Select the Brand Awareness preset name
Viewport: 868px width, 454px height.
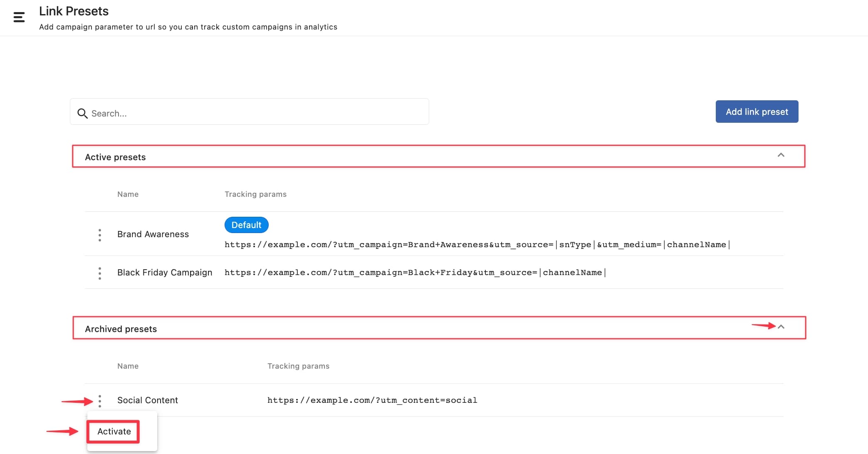153,234
